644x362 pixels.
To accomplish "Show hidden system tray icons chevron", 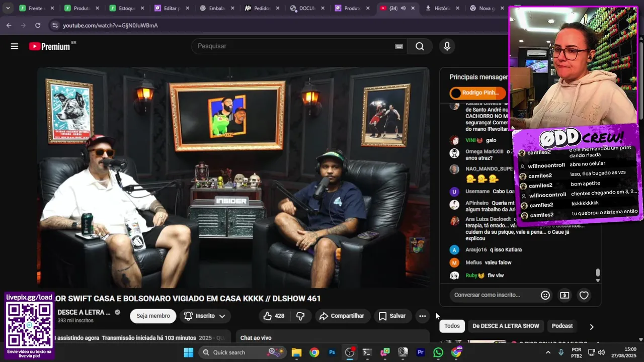I will 548,352.
